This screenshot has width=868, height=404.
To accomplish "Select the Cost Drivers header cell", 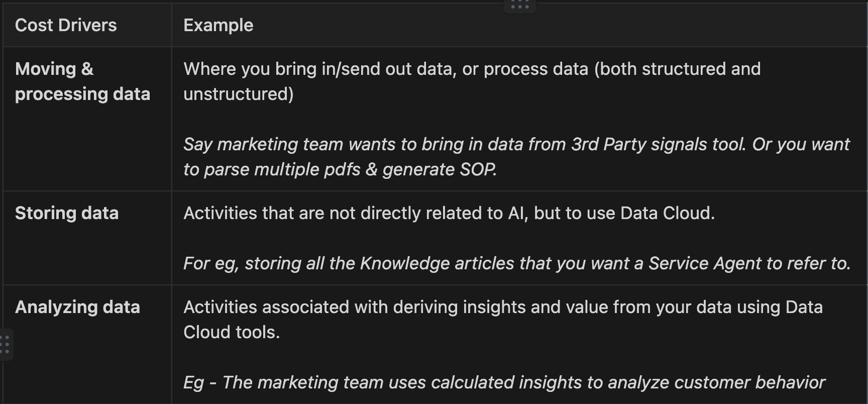I will [x=66, y=25].
